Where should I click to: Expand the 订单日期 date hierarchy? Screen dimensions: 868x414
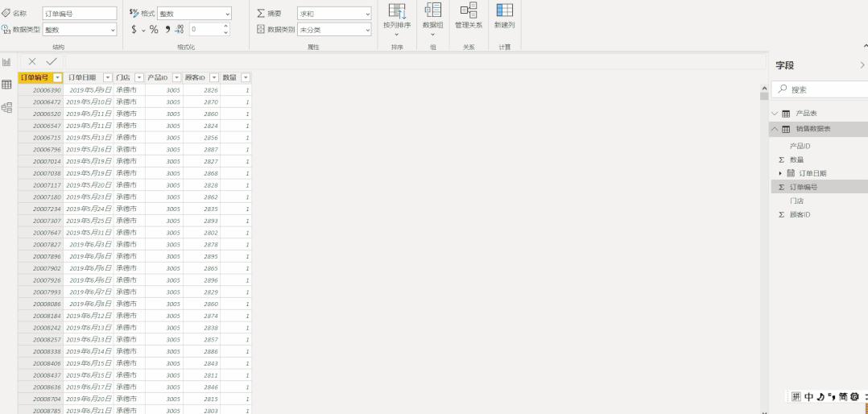click(x=780, y=173)
